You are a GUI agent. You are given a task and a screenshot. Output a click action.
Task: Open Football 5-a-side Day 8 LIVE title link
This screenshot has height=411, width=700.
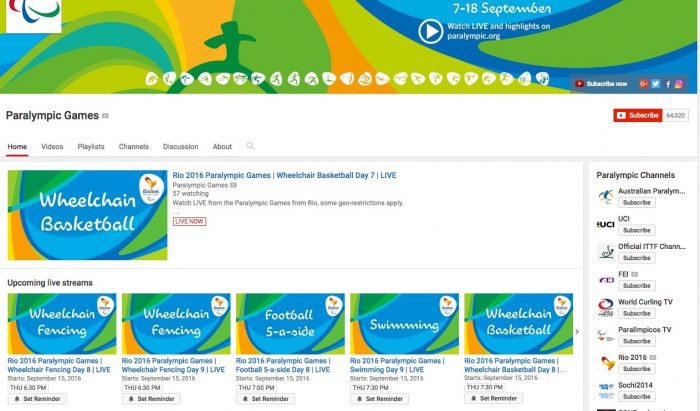coord(283,365)
